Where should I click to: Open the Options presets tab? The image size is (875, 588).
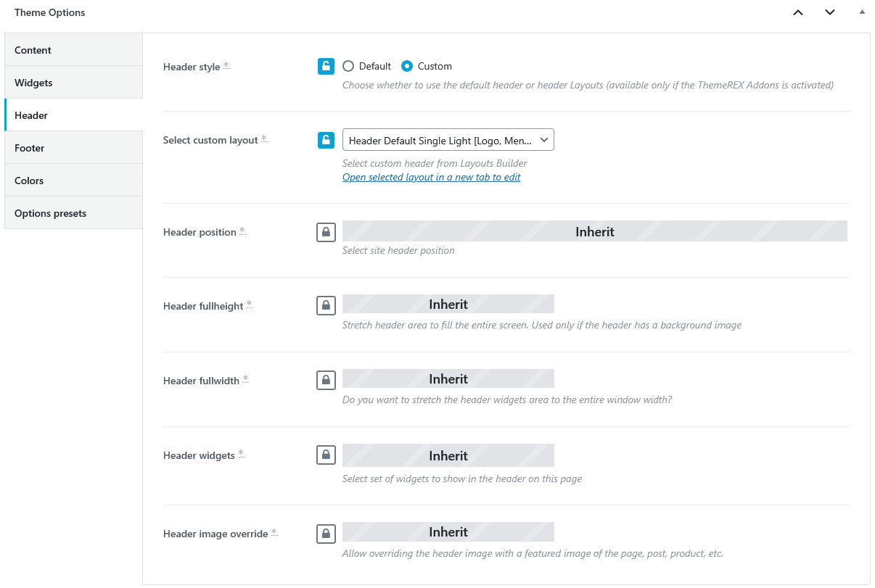(x=73, y=213)
